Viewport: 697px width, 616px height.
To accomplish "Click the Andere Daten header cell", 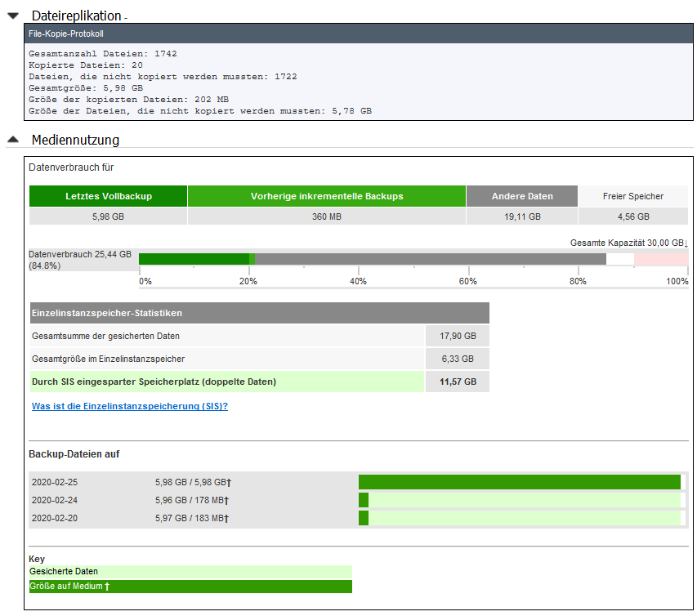I will pyautogui.click(x=522, y=196).
